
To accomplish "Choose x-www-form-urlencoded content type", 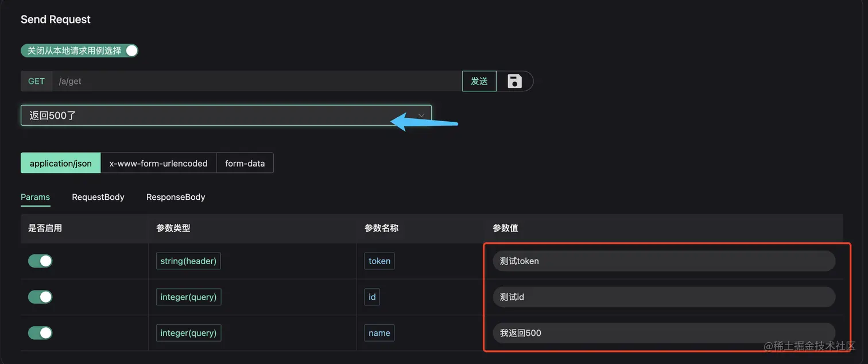I will 158,163.
